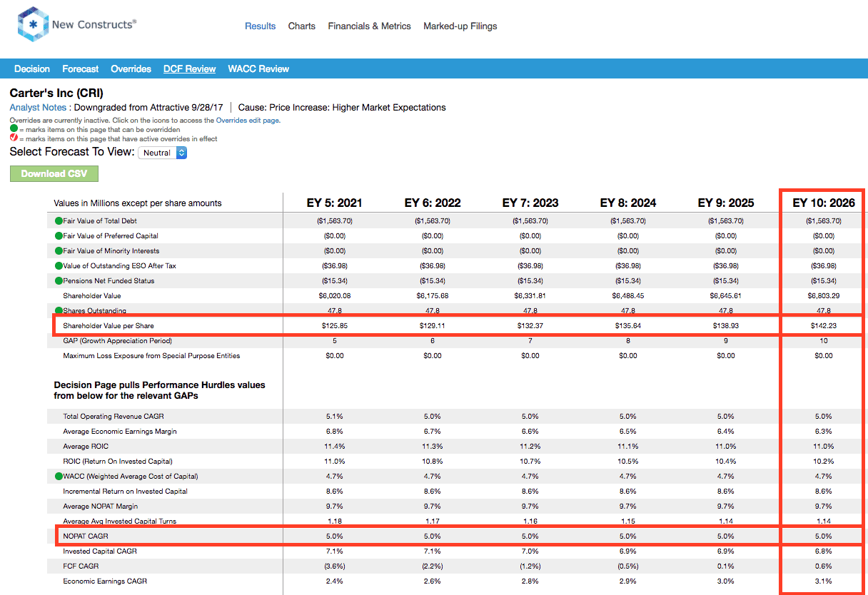Click the 1.18 Invested Capital Turns value
This screenshot has width=868, height=595.
point(334,522)
